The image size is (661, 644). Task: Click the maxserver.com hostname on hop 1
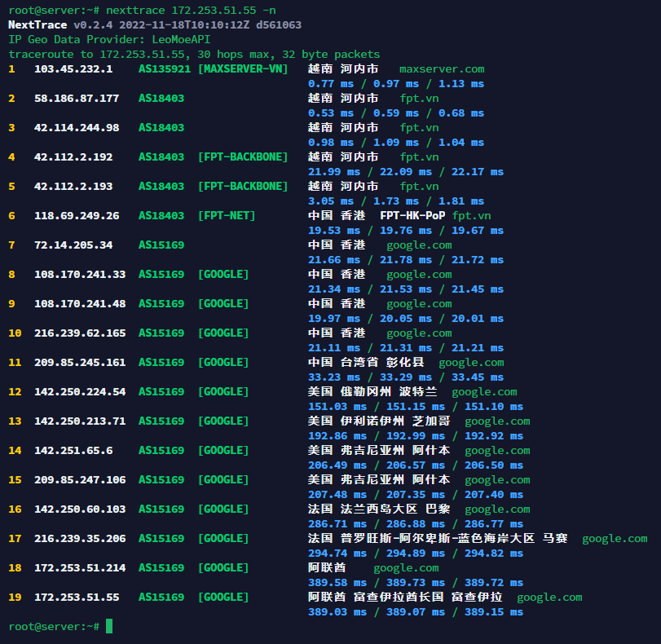441,69
